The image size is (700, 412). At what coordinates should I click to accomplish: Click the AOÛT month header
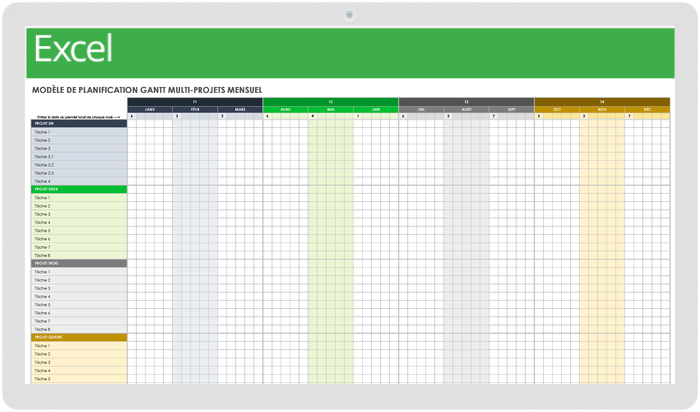tap(467, 109)
